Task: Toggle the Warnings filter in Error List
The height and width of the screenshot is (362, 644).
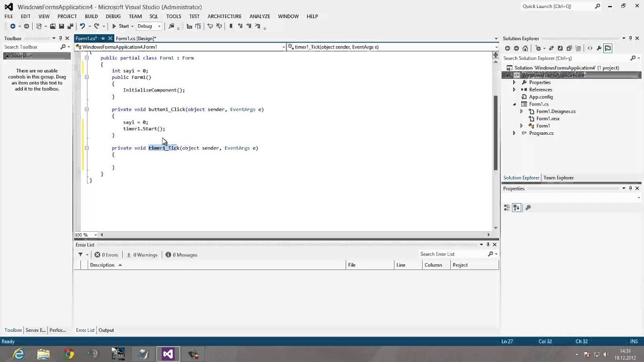Action: pyautogui.click(x=142, y=255)
